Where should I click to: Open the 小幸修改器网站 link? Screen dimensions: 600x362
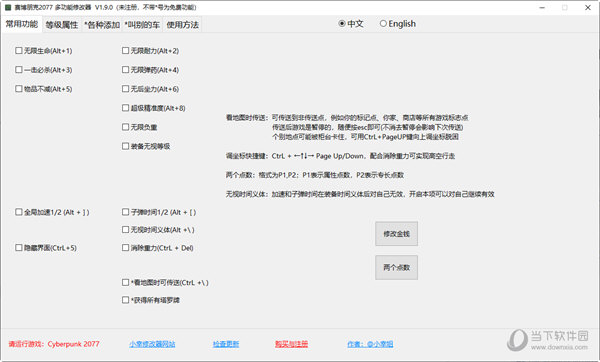click(x=152, y=344)
